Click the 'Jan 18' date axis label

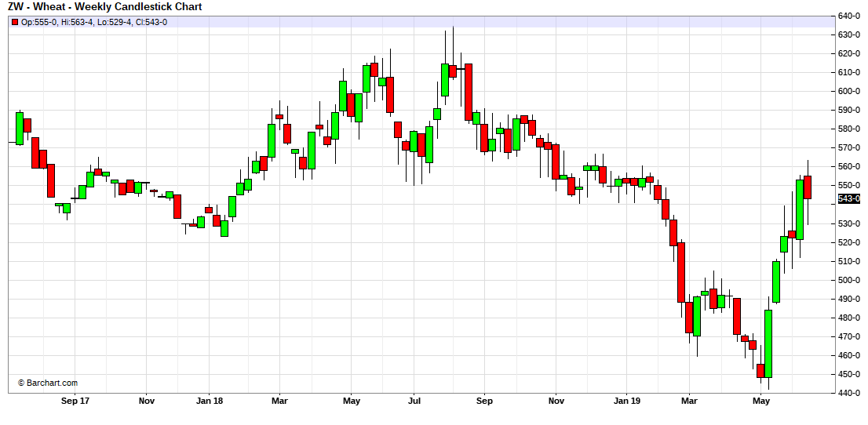(x=209, y=400)
